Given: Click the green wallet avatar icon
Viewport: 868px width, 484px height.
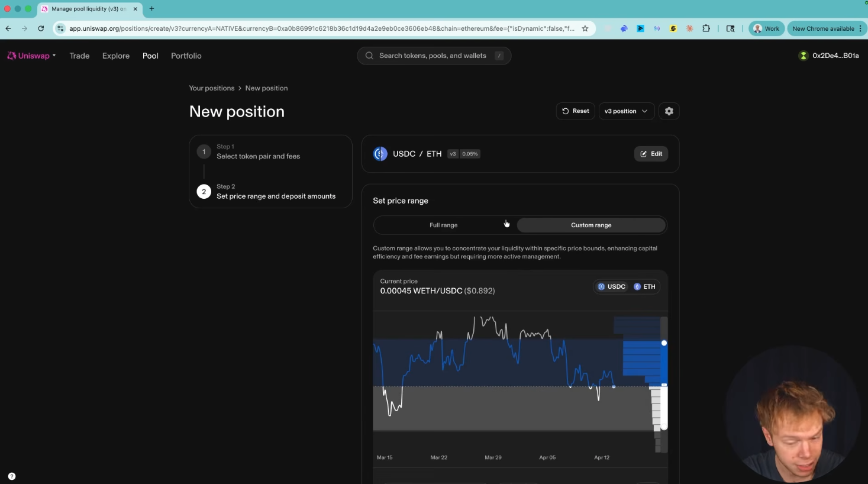Looking at the screenshot, I should click(x=804, y=56).
